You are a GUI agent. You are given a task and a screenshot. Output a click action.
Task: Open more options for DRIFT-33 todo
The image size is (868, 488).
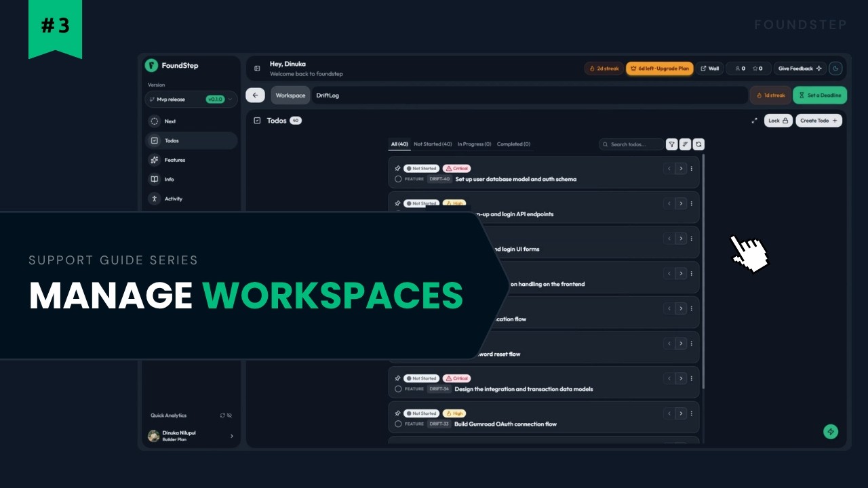(x=692, y=413)
